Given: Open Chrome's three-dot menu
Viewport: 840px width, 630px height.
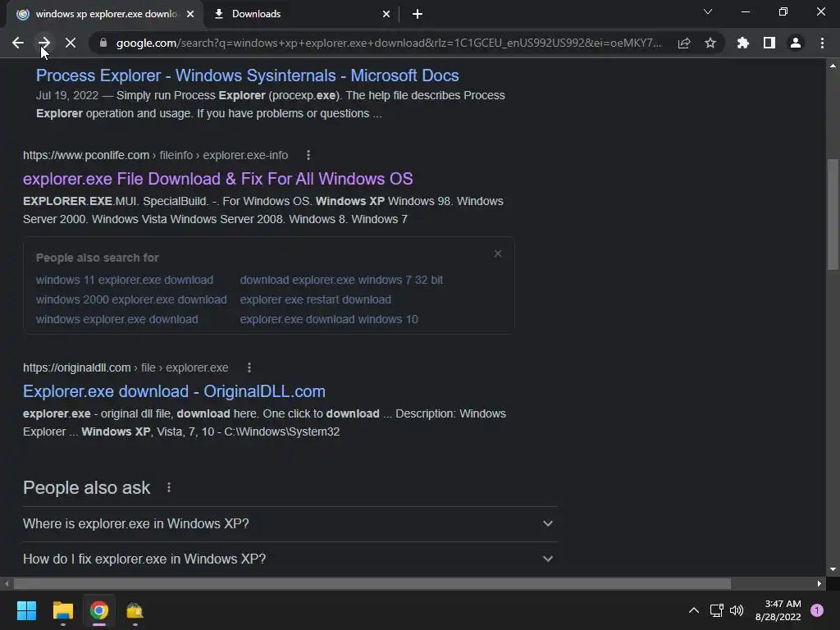Looking at the screenshot, I should 822,43.
